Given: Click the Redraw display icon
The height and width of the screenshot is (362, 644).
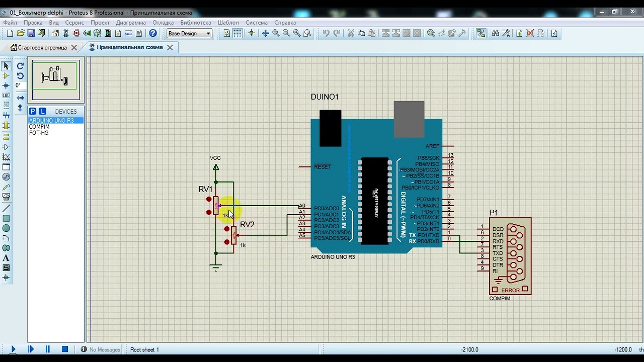Looking at the screenshot, I should coord(227,33).
